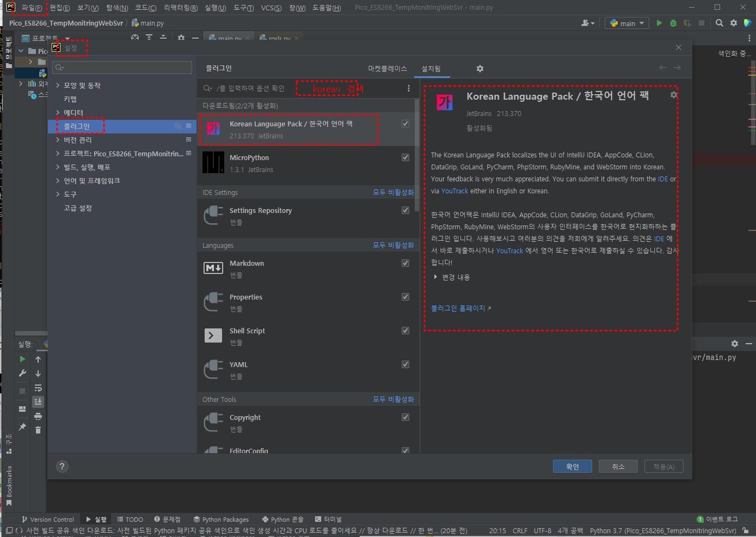
Task: Click the trash Clear All icon in Run panel
Action: [x=38, y=430]
